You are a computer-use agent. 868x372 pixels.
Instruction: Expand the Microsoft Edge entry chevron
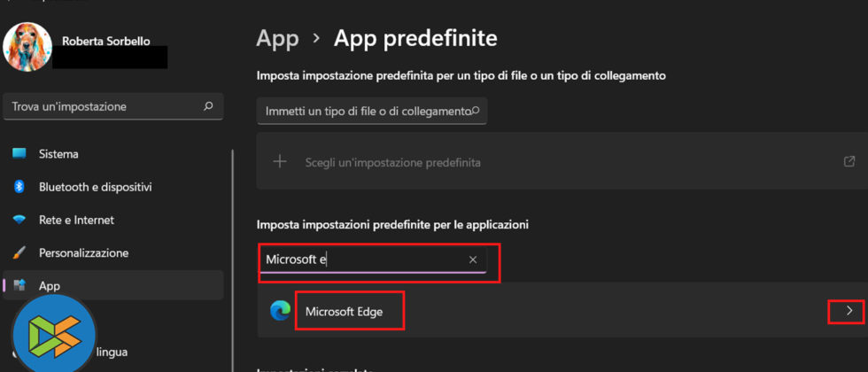(849, 311)
